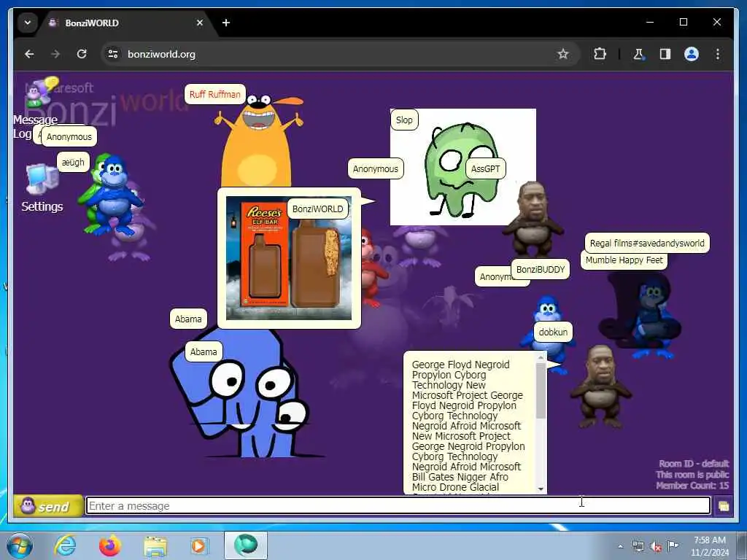Open Chrome Labs flask icon
This screenshot has width=747, height=560.
point(638,54)
